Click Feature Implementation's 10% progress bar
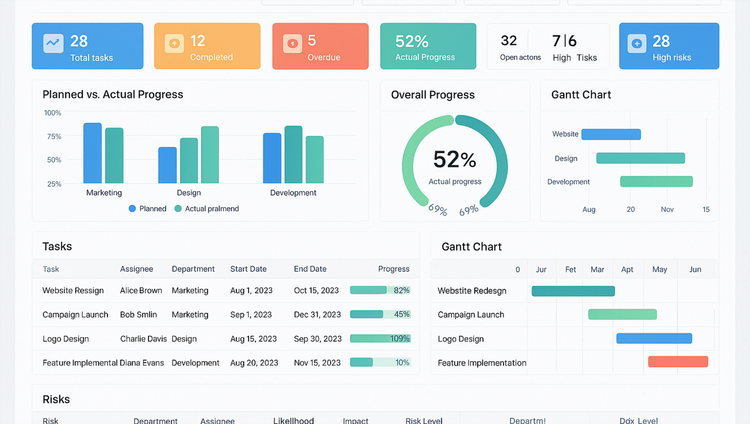Screen dimensions: 750x424 tap(380, 362)
